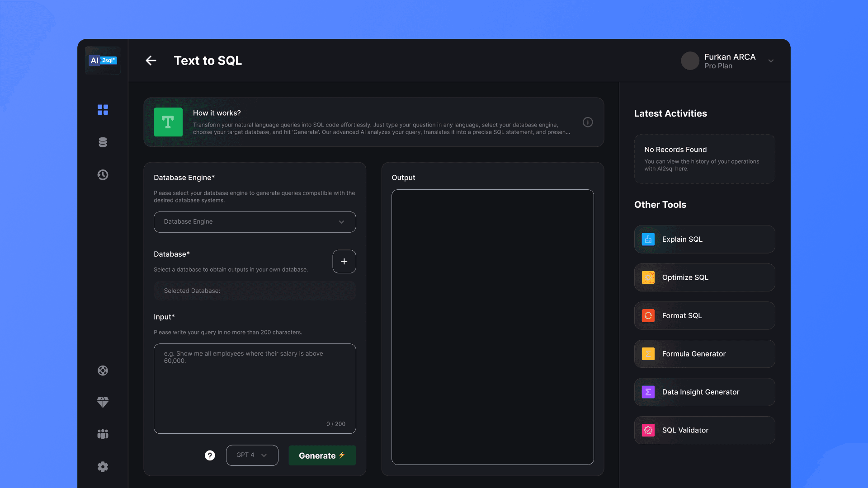Open the GPT 4 model selector
The height and width of the screenshot is (488, 868).
pyautogui.click(x=252, y=455)
